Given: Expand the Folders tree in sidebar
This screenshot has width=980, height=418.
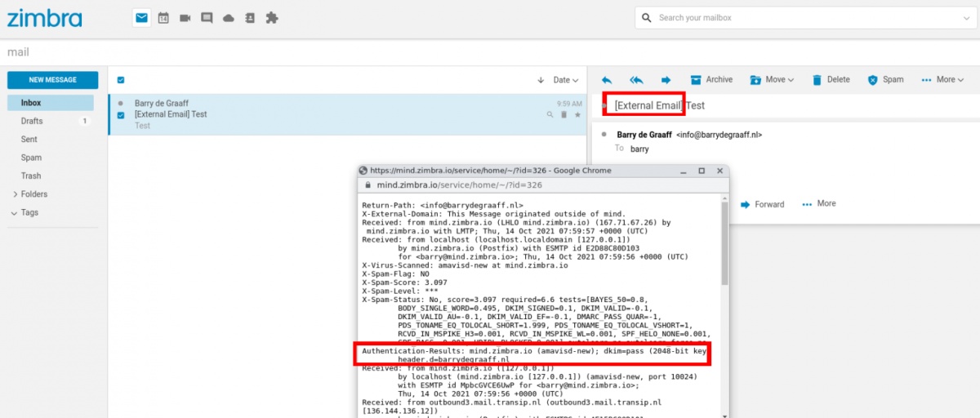Looking at the screenshot, I should tap(16, 194).
